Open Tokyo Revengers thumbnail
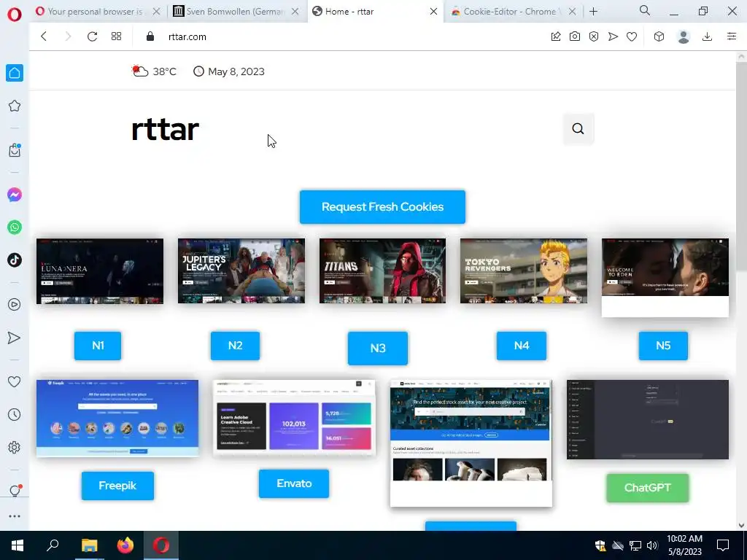Image resolution: width=747 pixels, height=560 pixels. (524, 271)
